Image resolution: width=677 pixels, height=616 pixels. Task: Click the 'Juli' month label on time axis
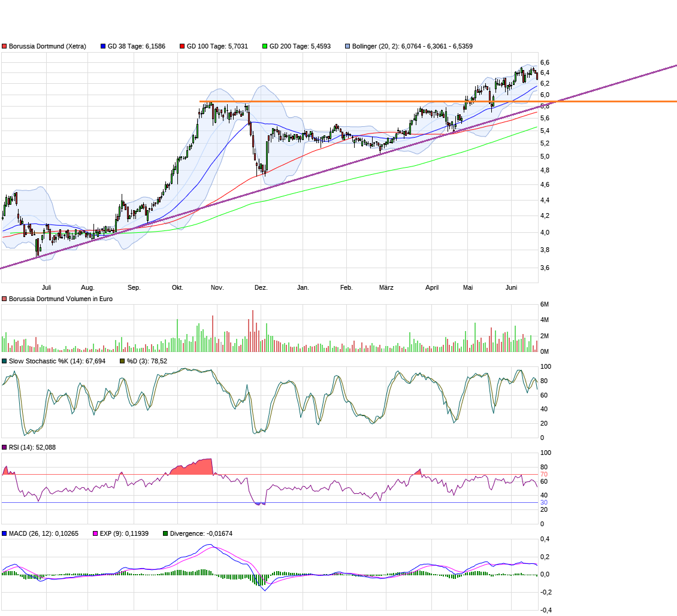tap(47, 287)
